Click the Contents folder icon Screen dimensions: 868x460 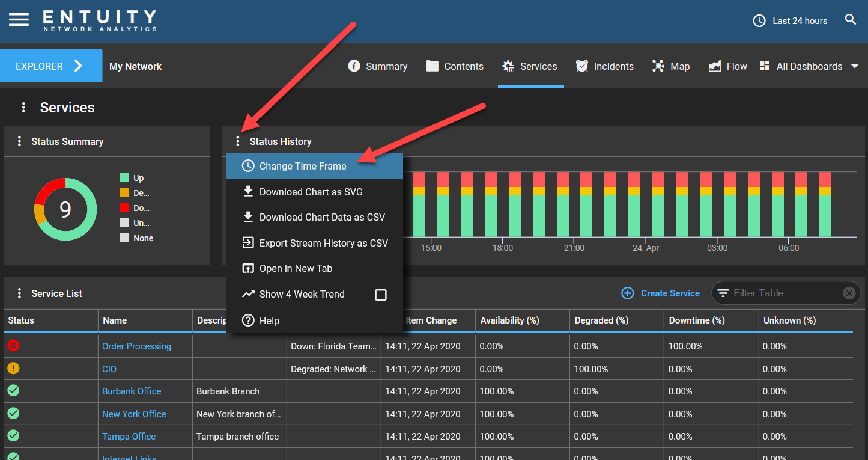pos(433,66)
